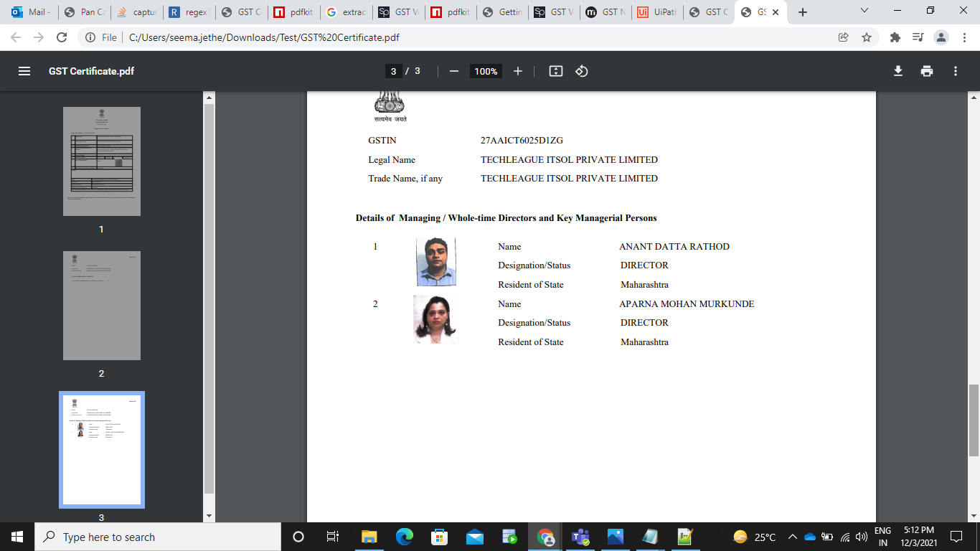Go back with the browser back arrow
The width and height of the screenshot is (980, 551).
pos(16,37)
